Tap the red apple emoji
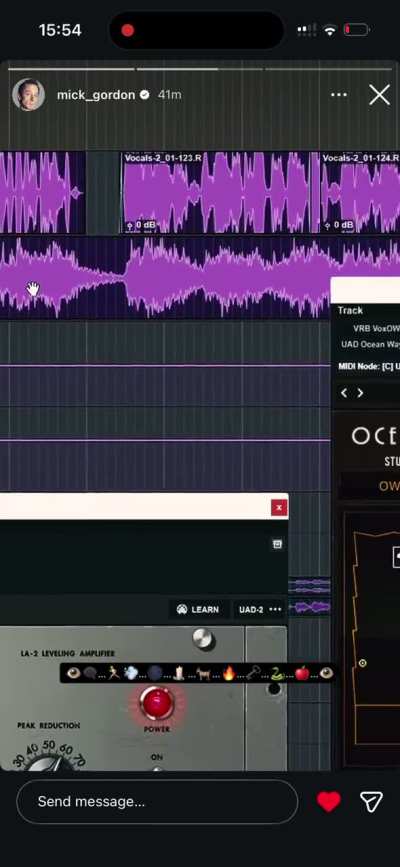This screenshot has height=867, width=400. point(302,673)
